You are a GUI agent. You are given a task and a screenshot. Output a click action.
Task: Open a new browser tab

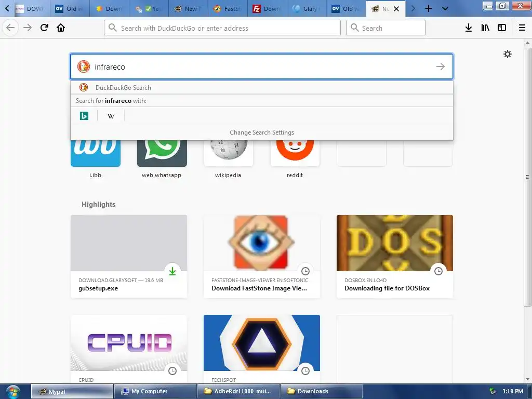point(429,8)
